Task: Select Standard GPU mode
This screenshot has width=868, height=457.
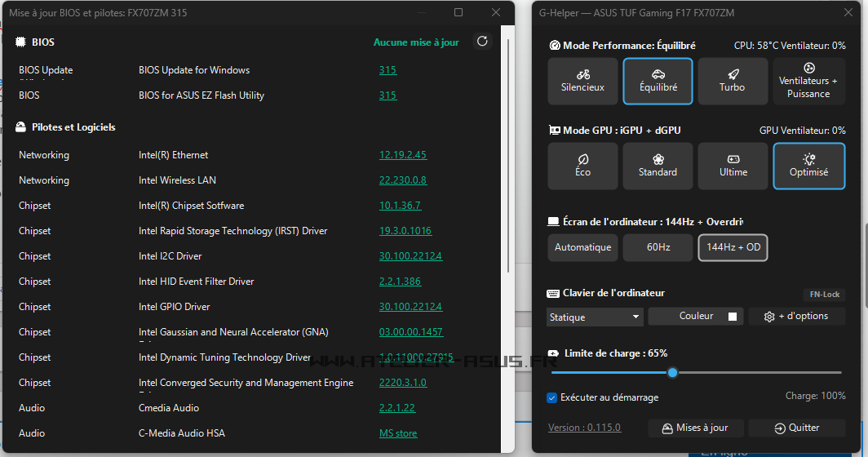Action: [658, 166]
